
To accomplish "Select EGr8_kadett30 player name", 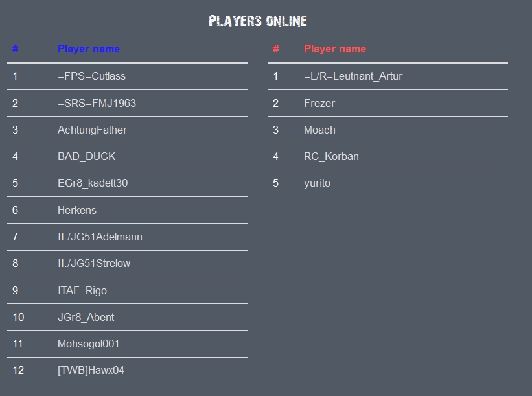I will tap(93, 183).
